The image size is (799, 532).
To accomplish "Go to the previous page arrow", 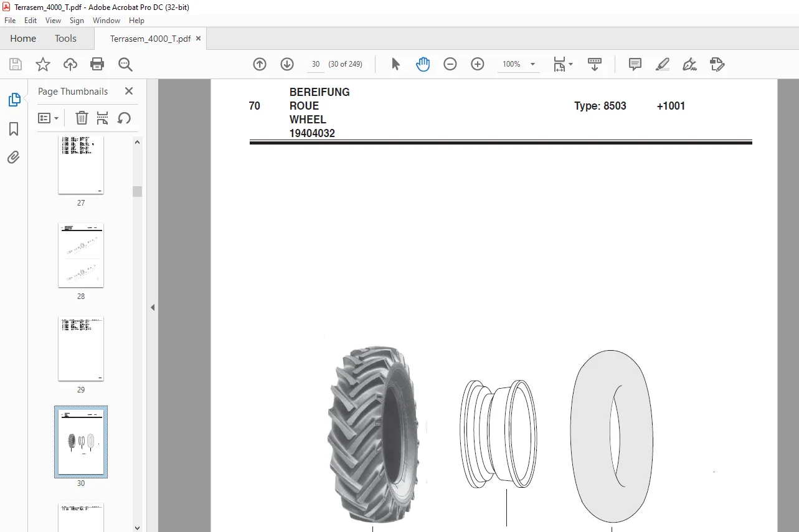I will [260, 64].
